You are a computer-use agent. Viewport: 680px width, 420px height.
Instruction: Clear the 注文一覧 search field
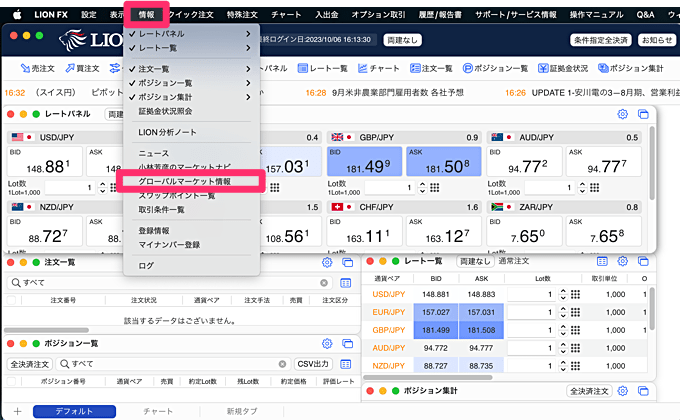324,283
